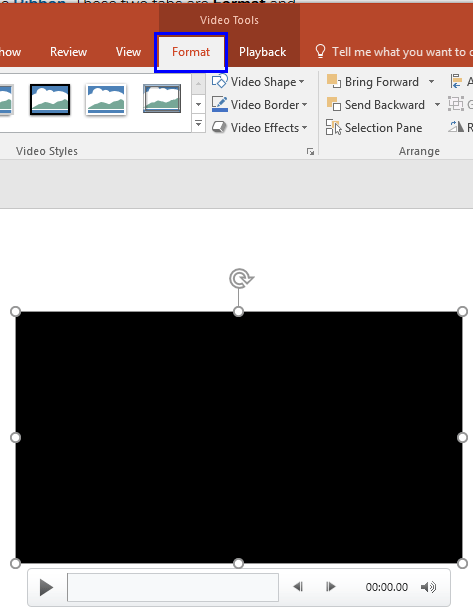Image resolution: width=473 pixels, height=616 pixels.
Task: Open the Review ribbon tab
Action: pyautogui.click(x=68, y=52)
